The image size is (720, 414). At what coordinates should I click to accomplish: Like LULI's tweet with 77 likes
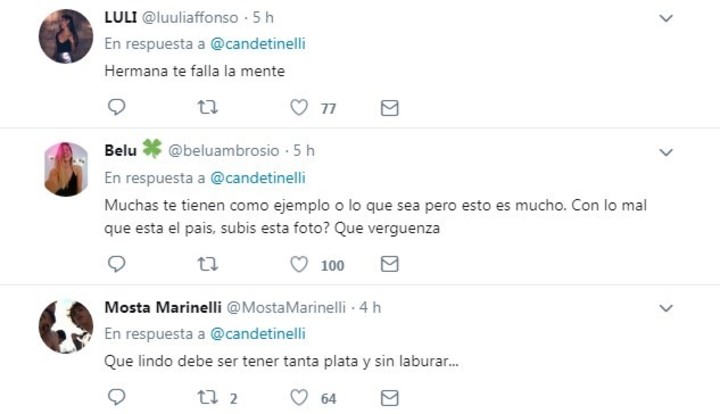[298, 107]
